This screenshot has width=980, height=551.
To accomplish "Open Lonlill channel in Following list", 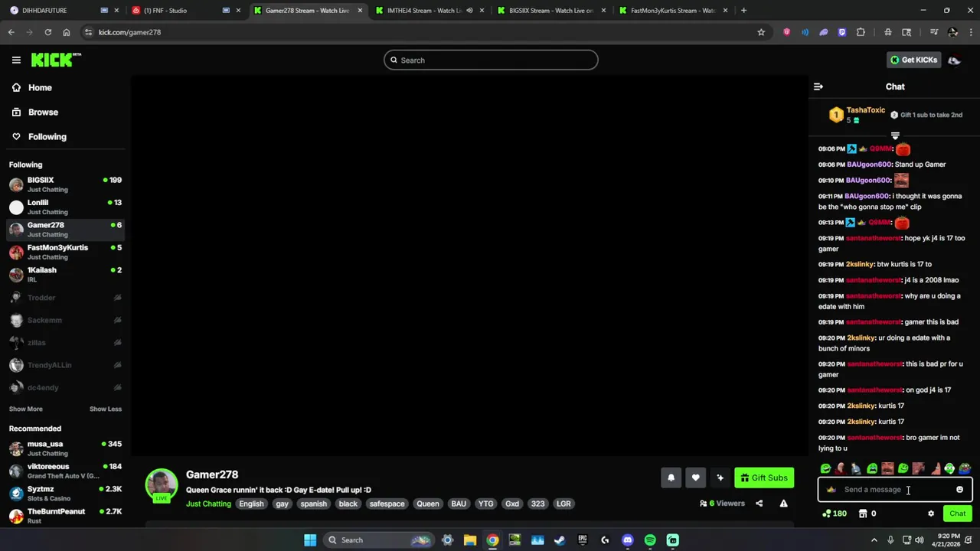I will coord(65,207).
